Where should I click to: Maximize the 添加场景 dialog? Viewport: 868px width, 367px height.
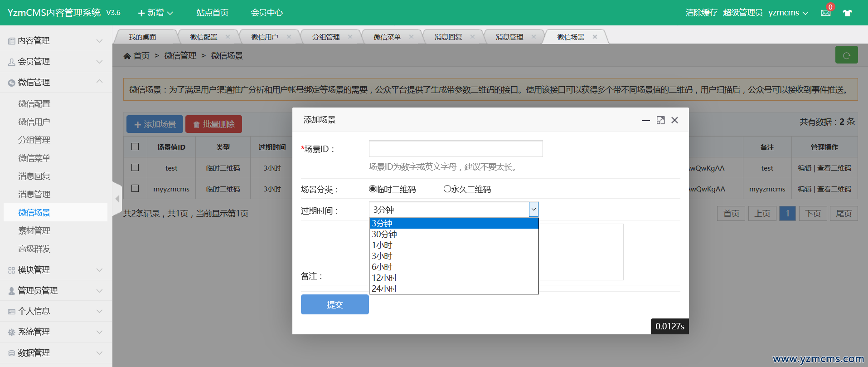click(x=660, y=120)
